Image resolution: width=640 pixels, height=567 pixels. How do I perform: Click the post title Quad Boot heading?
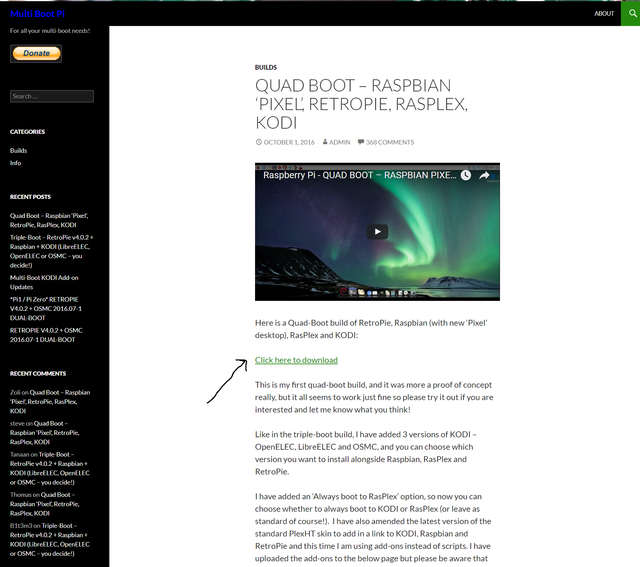coord(361,104)
